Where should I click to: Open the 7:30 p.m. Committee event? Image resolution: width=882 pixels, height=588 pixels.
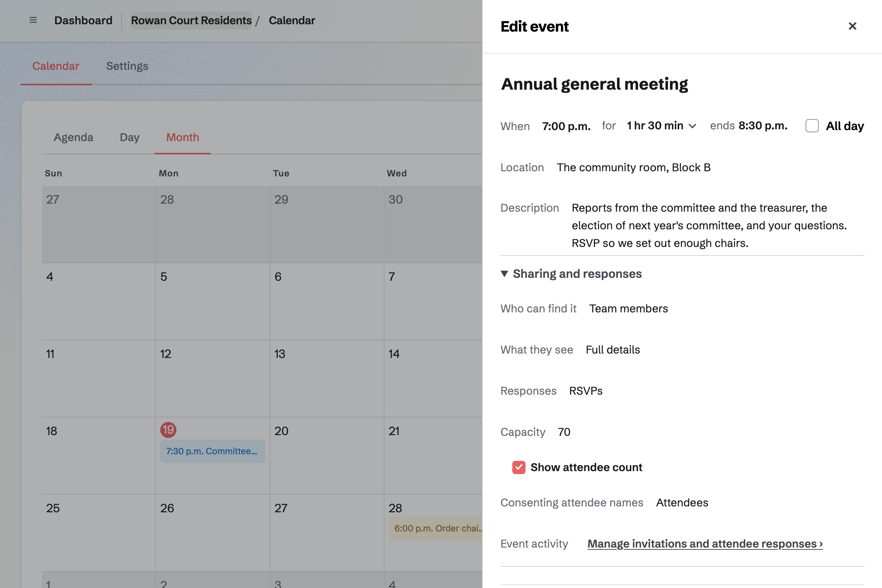212,451
